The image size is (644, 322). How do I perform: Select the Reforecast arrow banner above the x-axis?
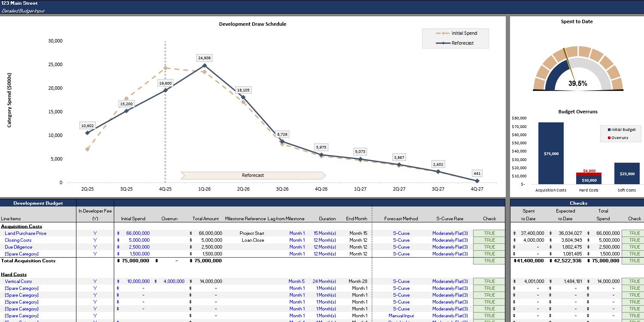coord(253,175)
